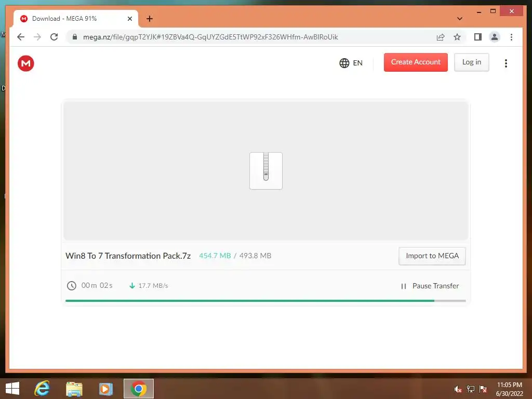Click the muted volume tray icon

[458, 389]
